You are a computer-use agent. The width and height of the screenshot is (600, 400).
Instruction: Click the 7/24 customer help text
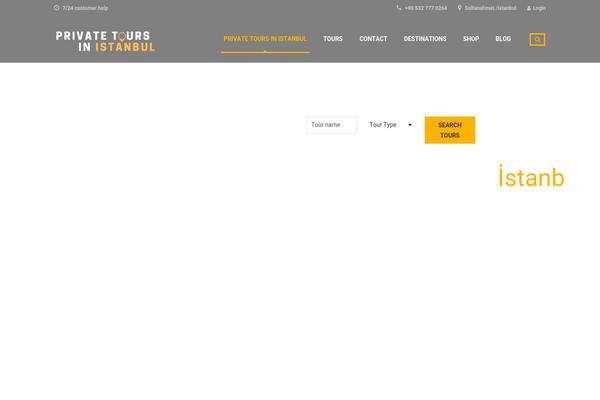pos(85,8)
